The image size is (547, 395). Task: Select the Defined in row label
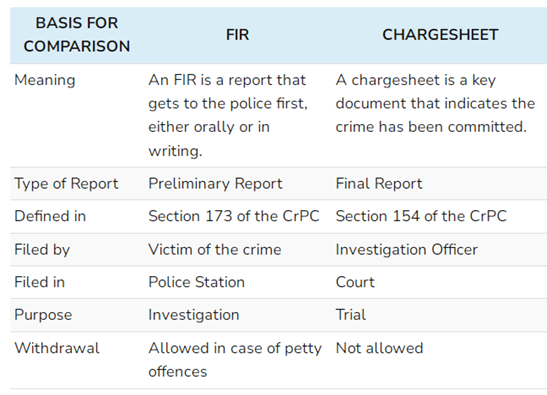click(50, 216)
